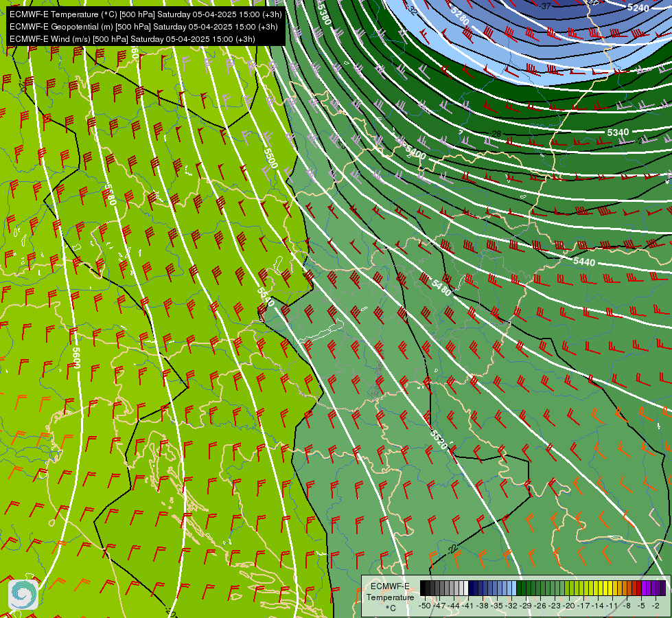Click the -41 value on legend scale
The image size is (672, 618).
[468, 606]
